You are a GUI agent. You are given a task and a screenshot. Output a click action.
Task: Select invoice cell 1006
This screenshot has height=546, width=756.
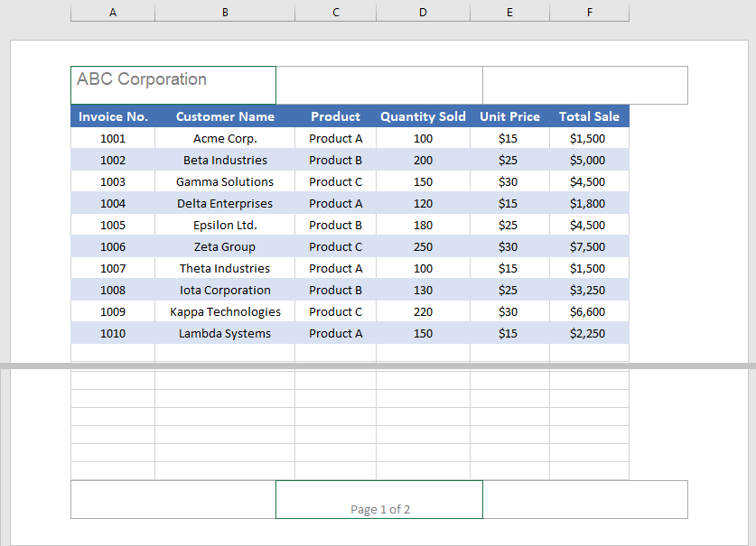point(113,246)
